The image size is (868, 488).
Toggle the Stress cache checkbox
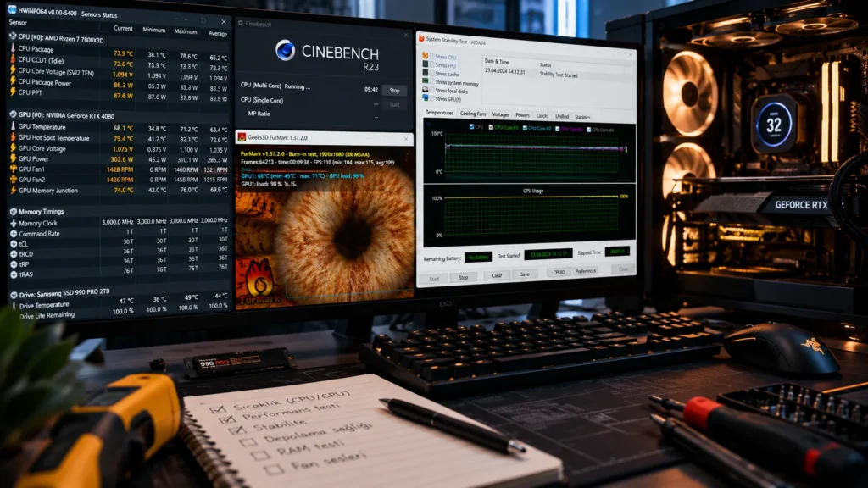click(x=431, y=73)
